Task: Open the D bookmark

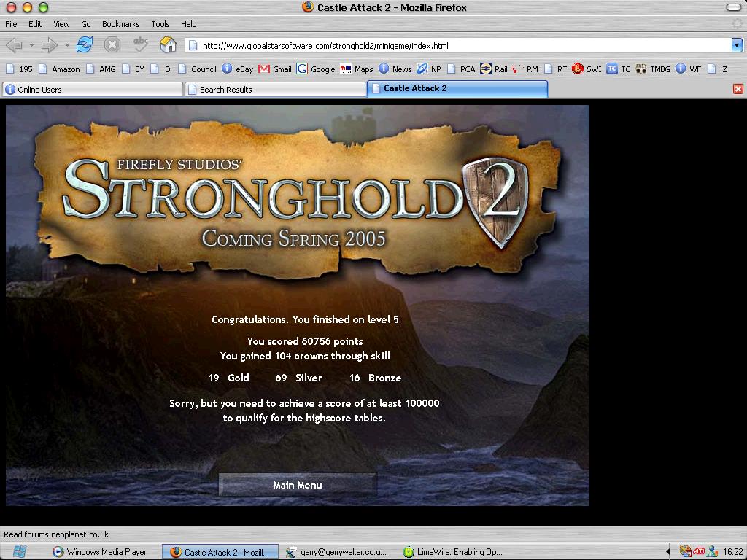Action: [160, 69]
